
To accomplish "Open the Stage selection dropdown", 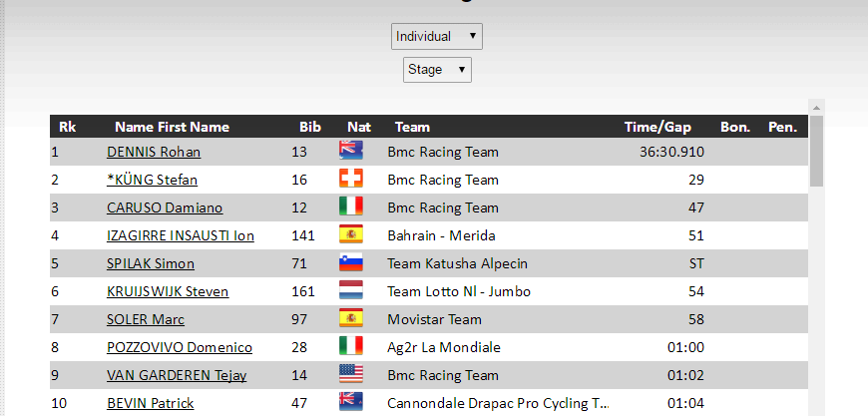I will coord(437,70).
